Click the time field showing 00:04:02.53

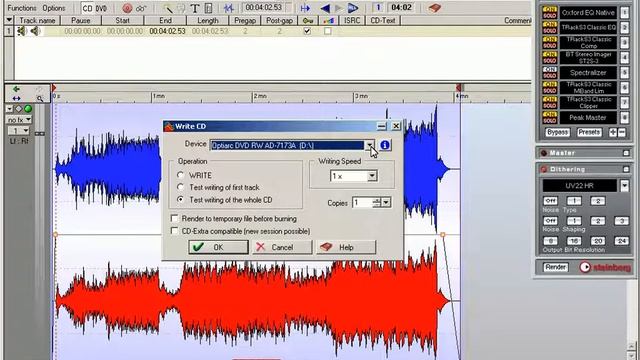click(264, 7)
